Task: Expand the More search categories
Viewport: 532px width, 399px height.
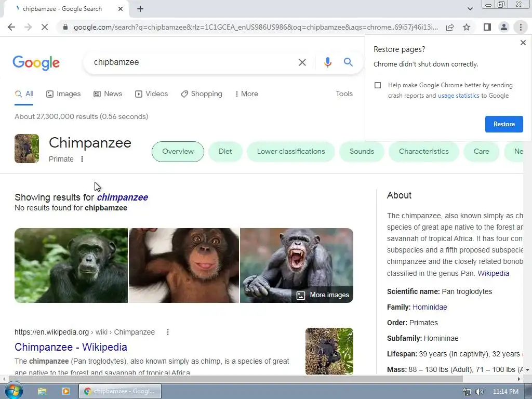Action: (246, 94)
